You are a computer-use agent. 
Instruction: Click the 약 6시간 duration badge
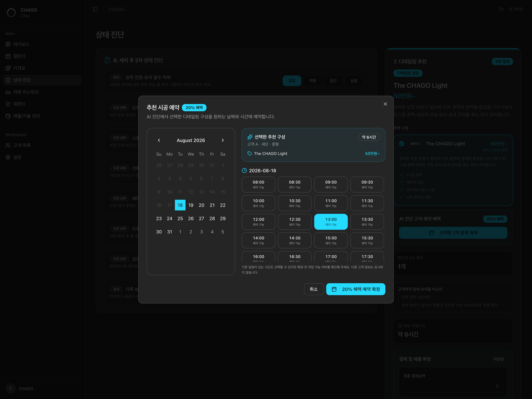(x=369, y=137)
